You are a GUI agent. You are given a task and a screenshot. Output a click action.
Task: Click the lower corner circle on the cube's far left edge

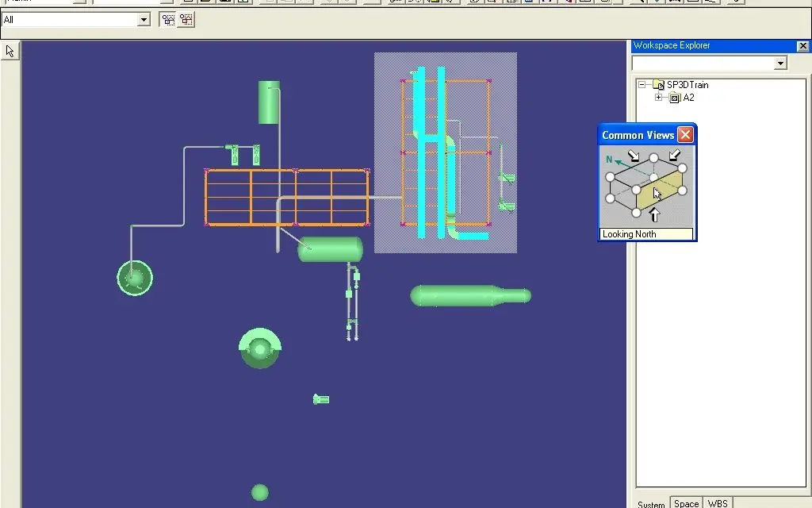(610, 198)
